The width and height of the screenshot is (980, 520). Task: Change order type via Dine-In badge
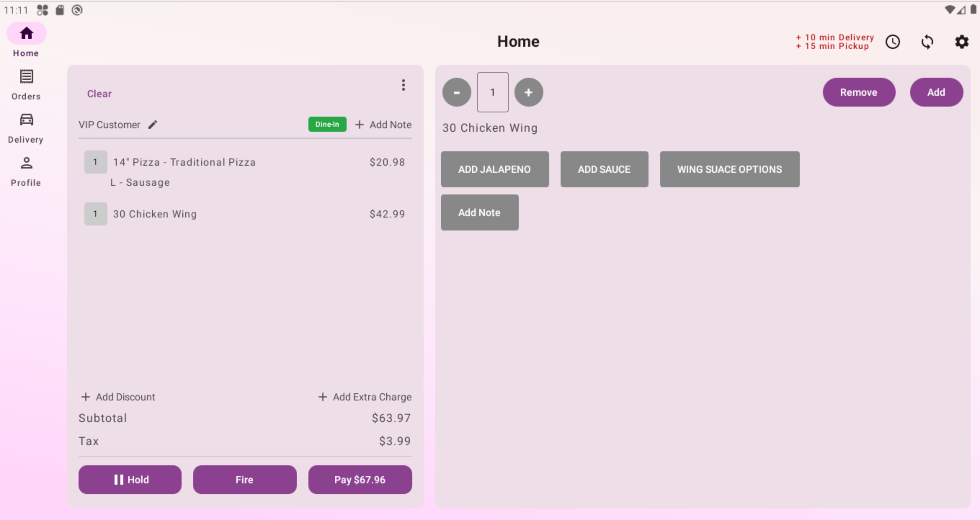(x=327, y=124)
